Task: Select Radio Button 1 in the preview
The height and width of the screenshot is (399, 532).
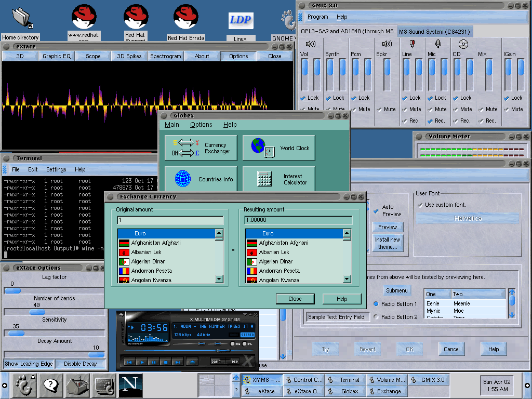Action: (376, 304)
